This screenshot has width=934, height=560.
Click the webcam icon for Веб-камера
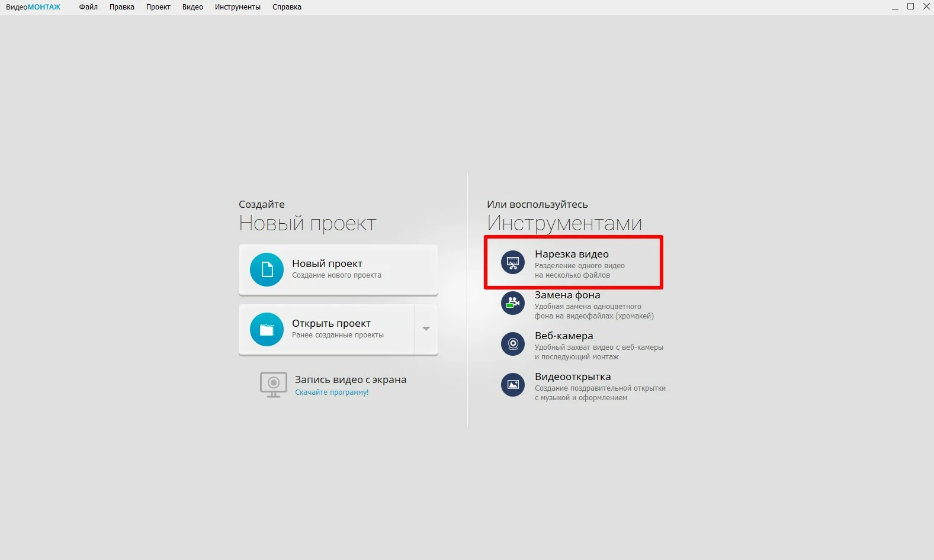click(x=513, y=344)
